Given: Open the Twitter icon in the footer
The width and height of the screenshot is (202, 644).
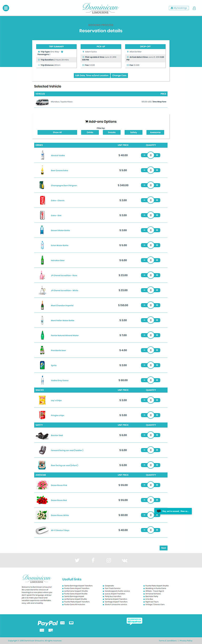Looking at the screenshot, I should point(77,560).
